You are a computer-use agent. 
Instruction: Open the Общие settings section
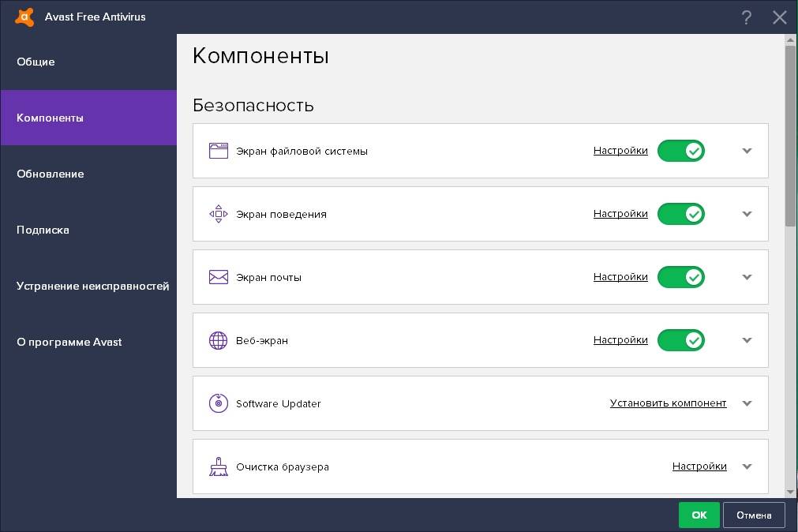(x=88, y=62)
